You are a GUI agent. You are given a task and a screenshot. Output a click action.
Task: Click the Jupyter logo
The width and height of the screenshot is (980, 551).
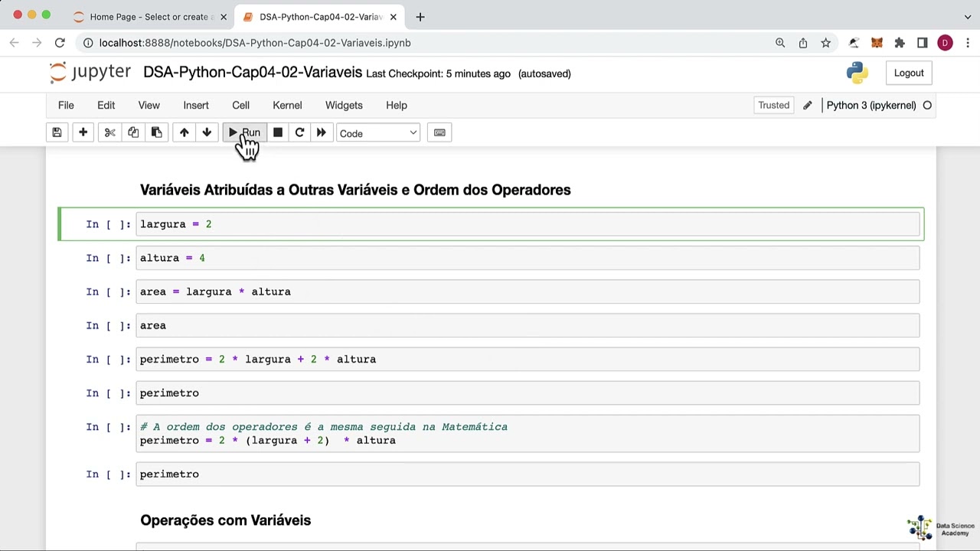(x=90, y=73)
